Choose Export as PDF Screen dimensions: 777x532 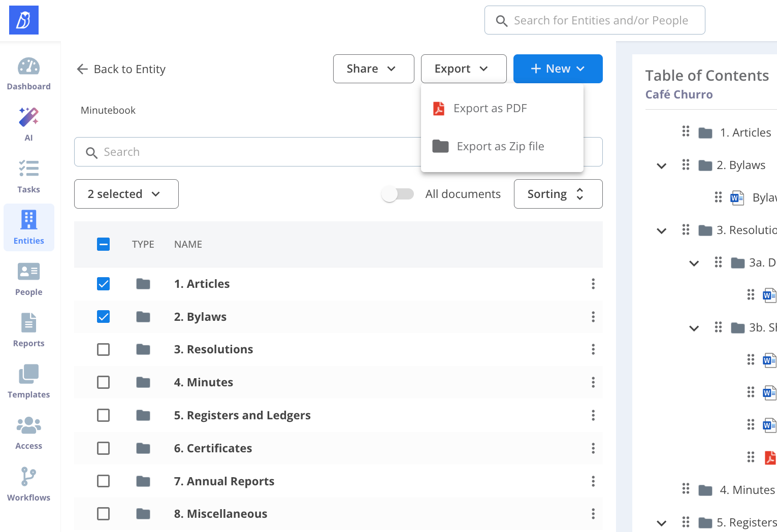(x=490, y=109)
